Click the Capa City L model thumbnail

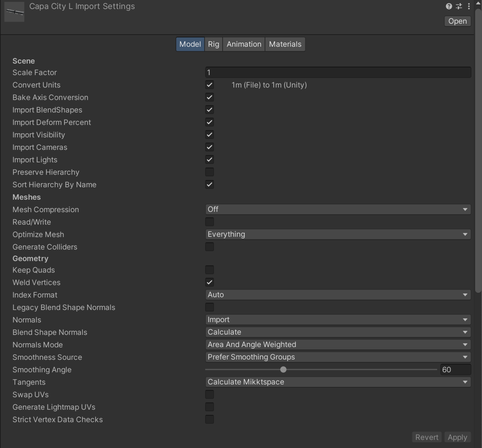coord(14,12)
